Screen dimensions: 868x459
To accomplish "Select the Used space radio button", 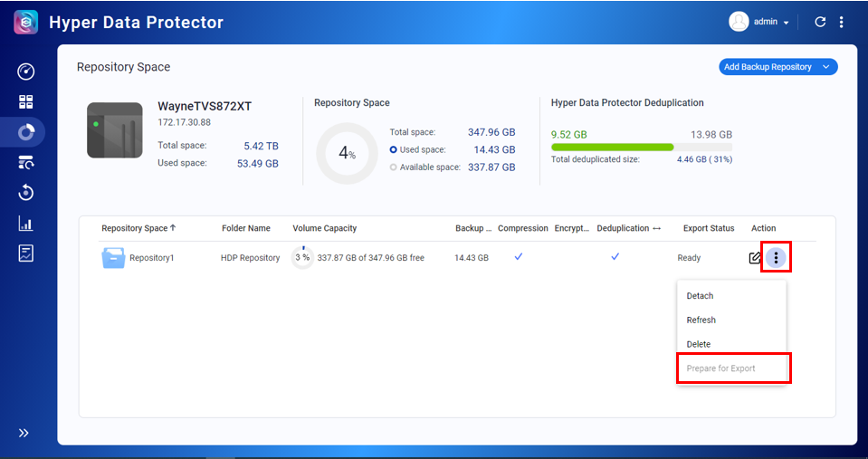I will click(393, 150).
